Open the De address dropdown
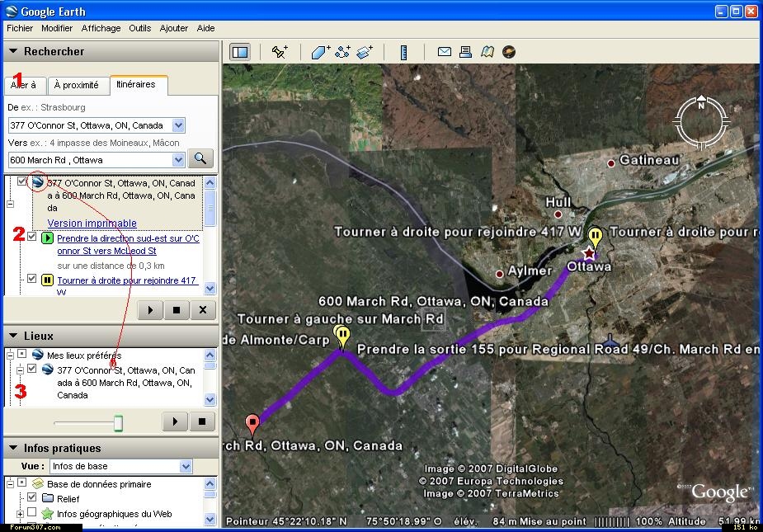The height and width of the screenshot is (532, 763). click(x=179, y=125)
